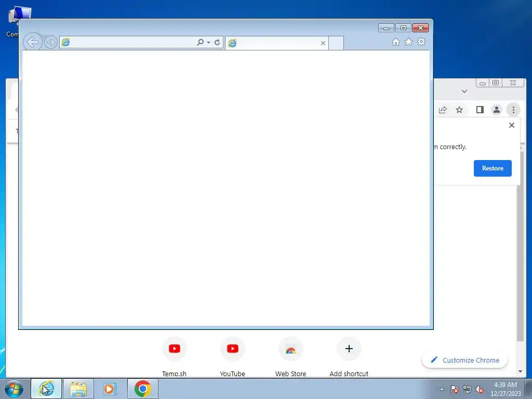Maximize the Chrome window

pos(496,83)
